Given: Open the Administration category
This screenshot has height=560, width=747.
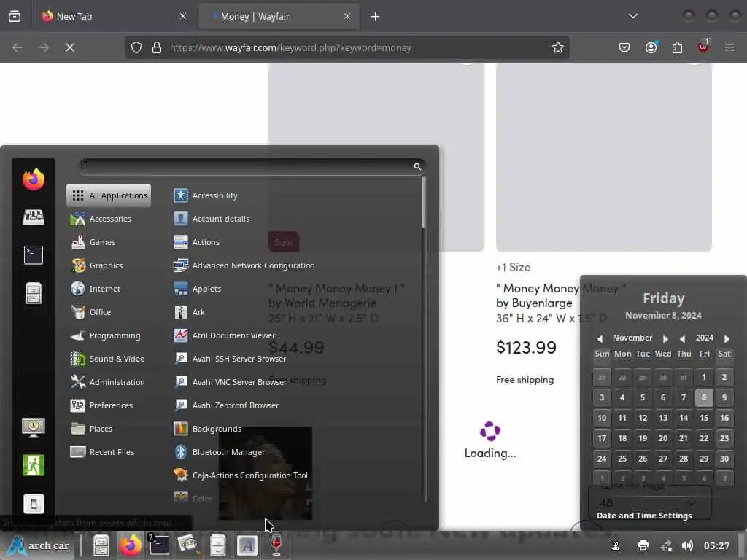Looking at the screenshot, I should click(109, 382).
